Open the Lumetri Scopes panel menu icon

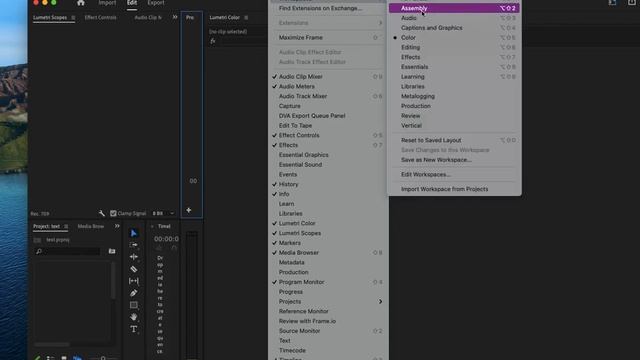73,18
